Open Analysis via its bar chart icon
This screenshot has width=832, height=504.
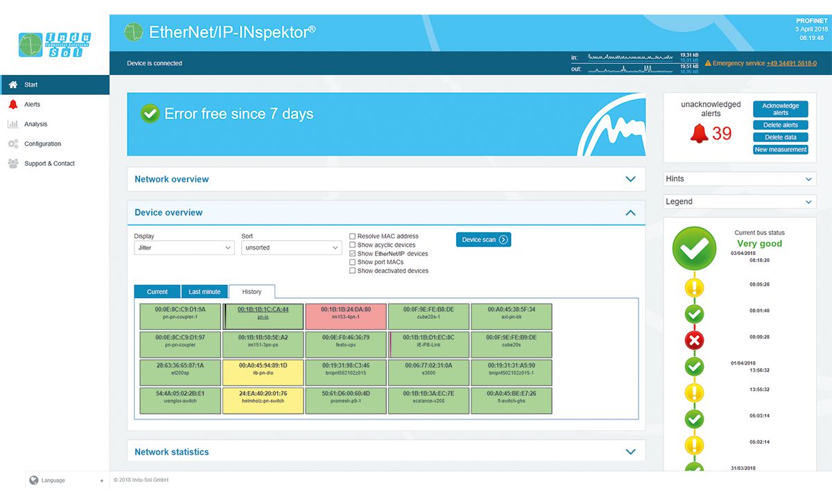(x=12, y=124)
